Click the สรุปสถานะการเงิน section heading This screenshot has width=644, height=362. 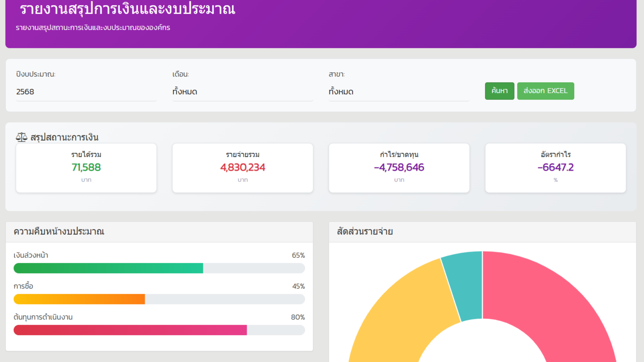[64, 138]
